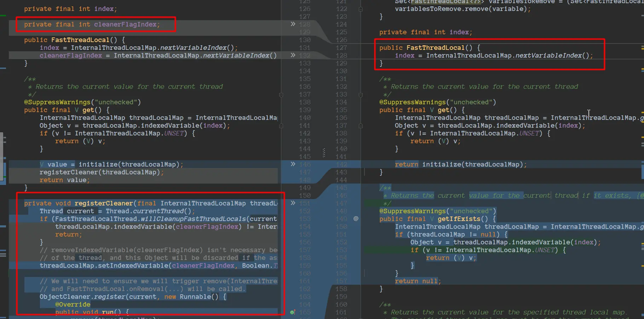
Task: Click 'public final V getIfExists() {' in right pane
Action: coord(438,219)
